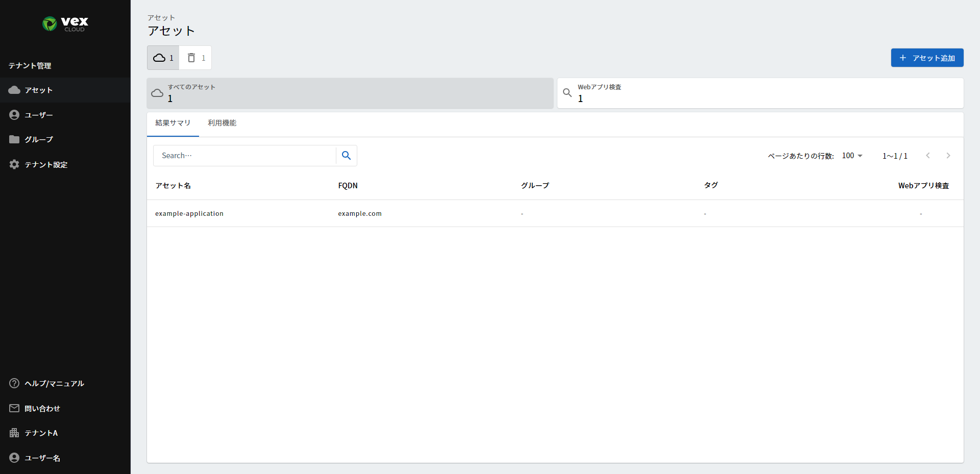Go to next page chevron
Screen dimensions: 980x474
948,156
